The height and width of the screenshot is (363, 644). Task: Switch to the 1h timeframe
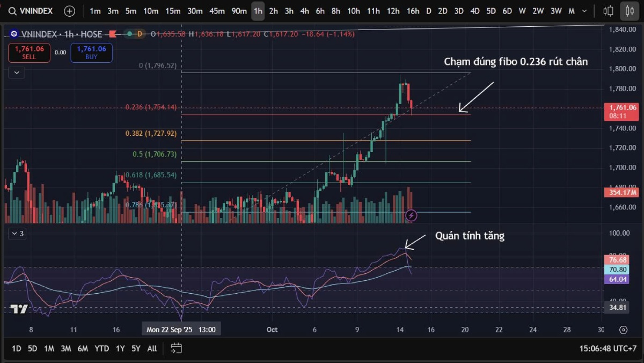pyautogui.click(x=258, y=11)
